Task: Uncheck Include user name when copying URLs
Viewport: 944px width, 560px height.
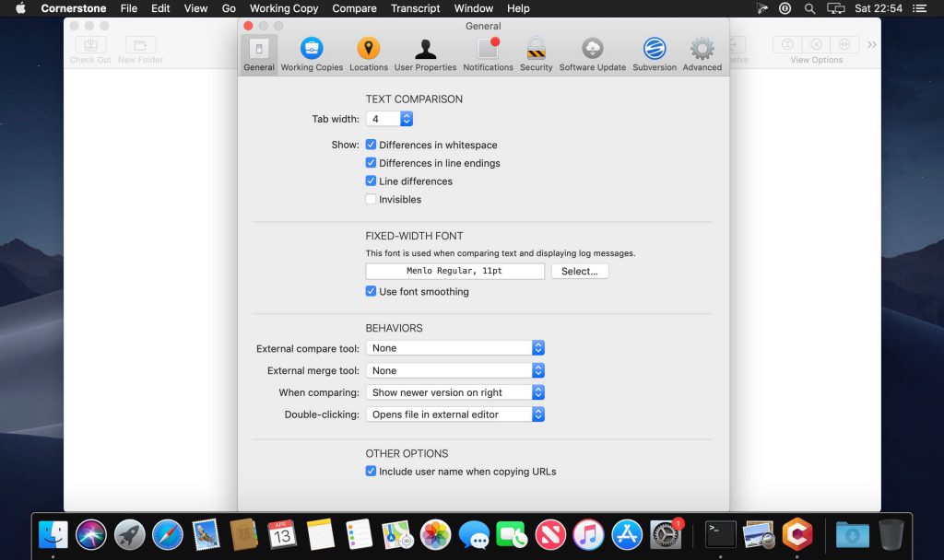Action: [x=371, y=472]
